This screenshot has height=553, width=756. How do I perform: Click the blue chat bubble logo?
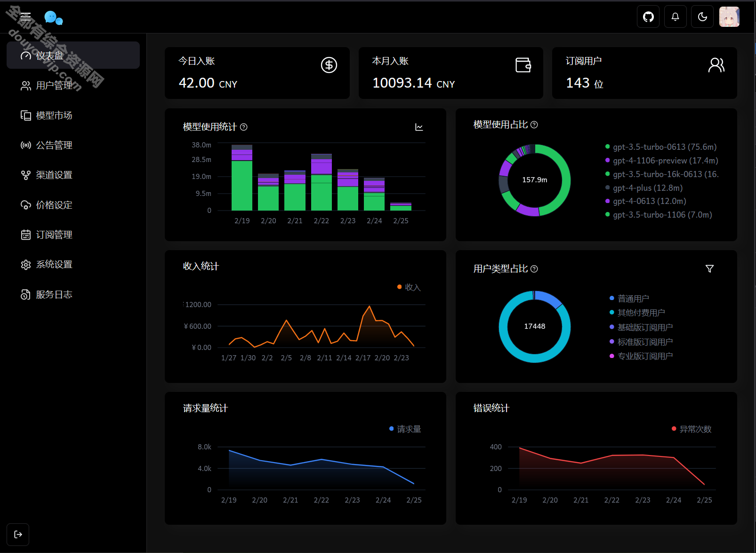tap(54, 18)
